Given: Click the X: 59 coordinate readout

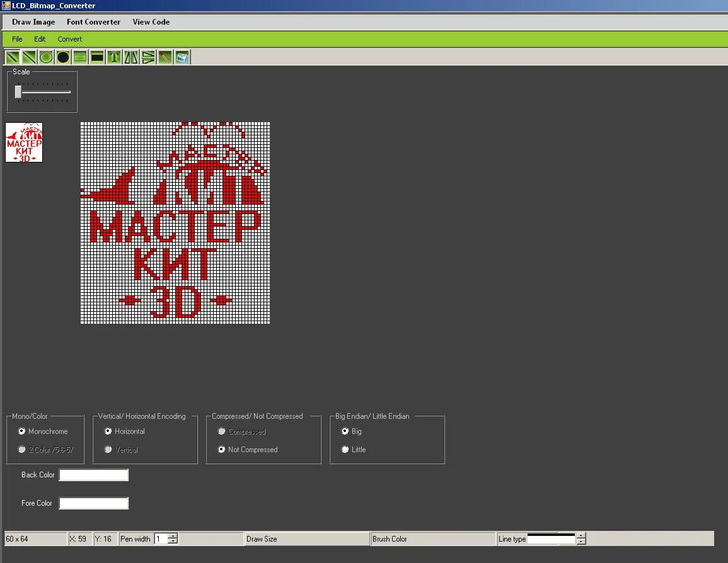Looking at the screenshot, I should [x=80, y=539].
